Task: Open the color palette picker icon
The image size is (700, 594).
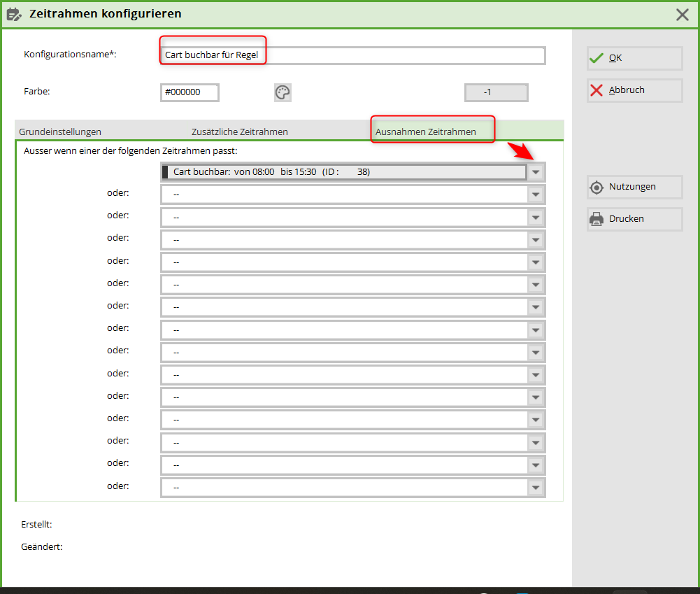Action: coord(283,92)
